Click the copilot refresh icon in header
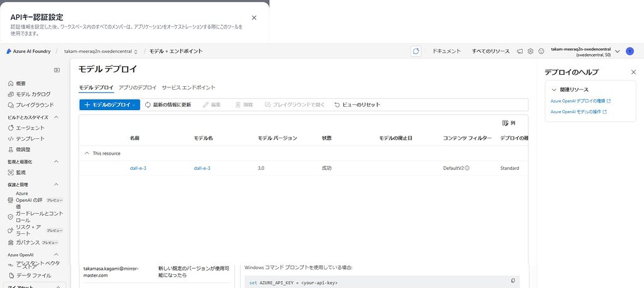 point(416,52)
